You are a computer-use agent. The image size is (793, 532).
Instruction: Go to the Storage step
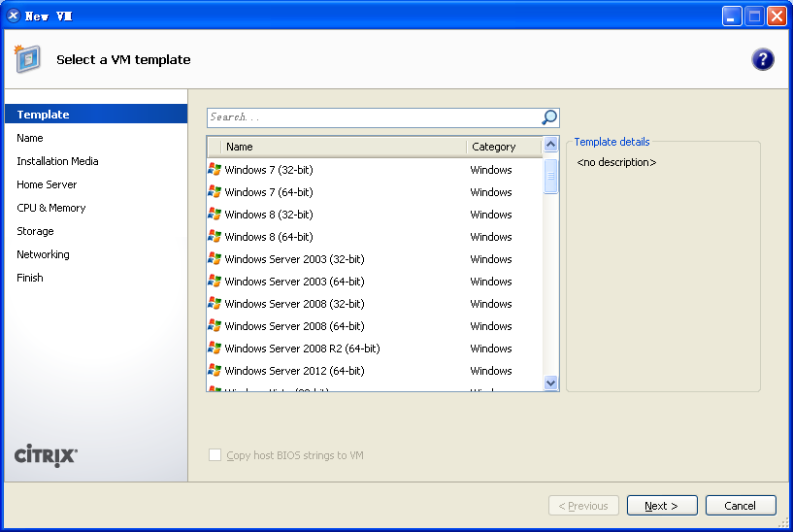[35, 231]
